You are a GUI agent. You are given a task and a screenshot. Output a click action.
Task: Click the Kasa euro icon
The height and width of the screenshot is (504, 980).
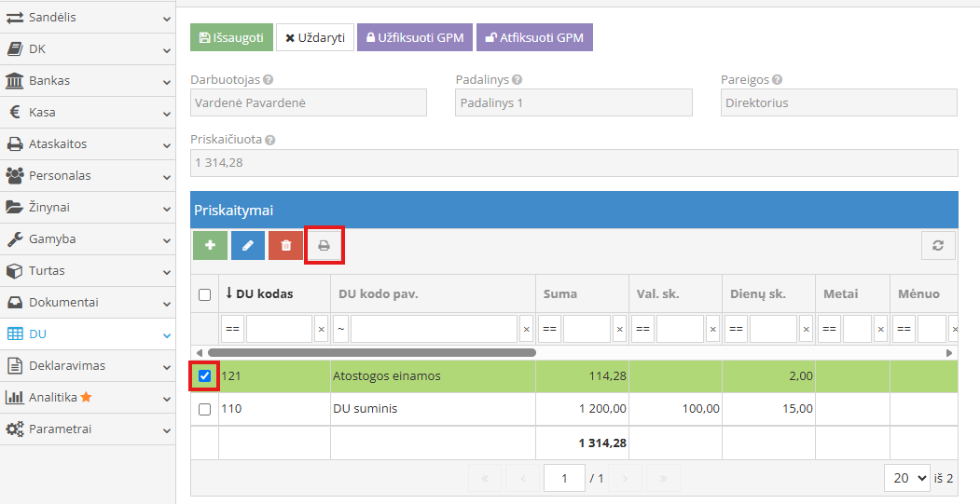(x=16, y=113)
